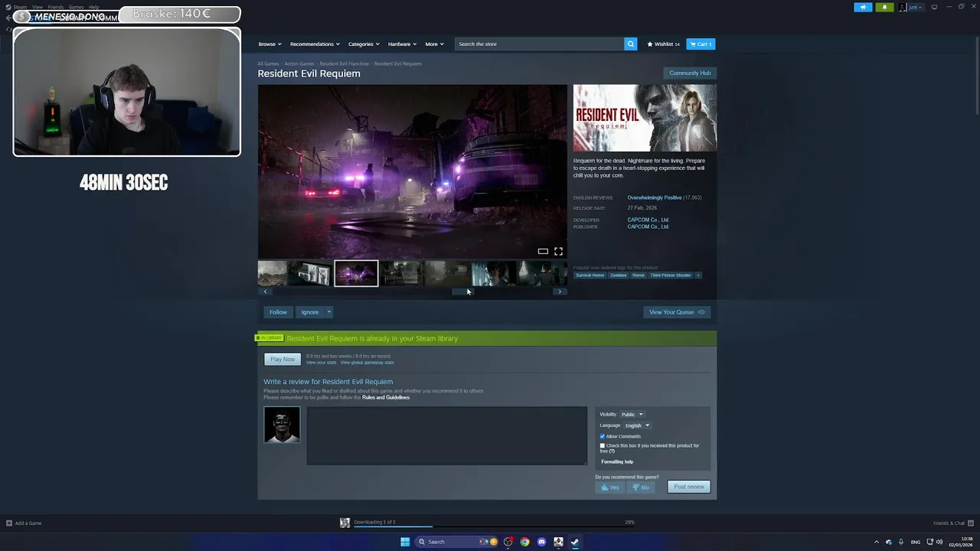Open the Rules and Guidelines link
The height and width of the screenshot is (551, 980).
tap(386, 397)
